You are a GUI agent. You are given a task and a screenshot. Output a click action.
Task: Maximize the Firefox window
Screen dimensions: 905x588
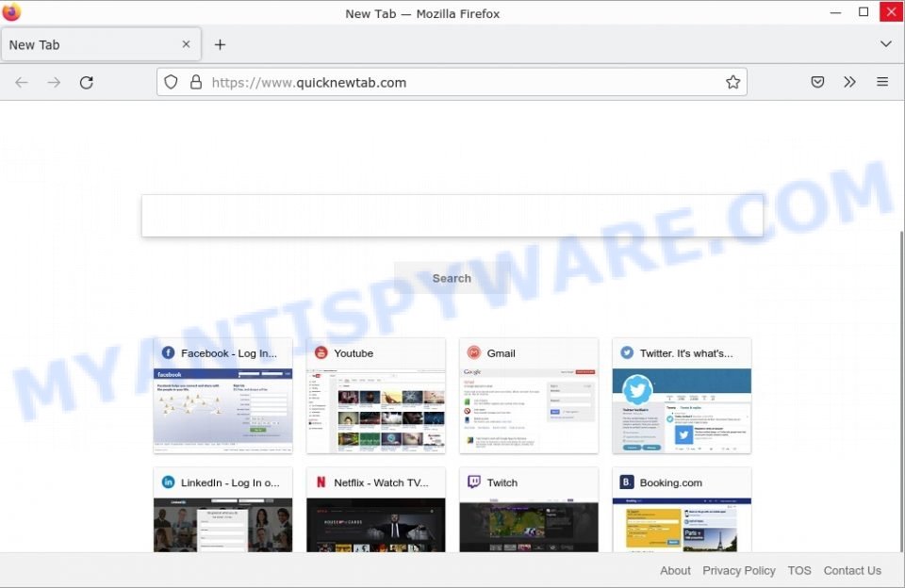pyautogui.click(x=864, y=12)
